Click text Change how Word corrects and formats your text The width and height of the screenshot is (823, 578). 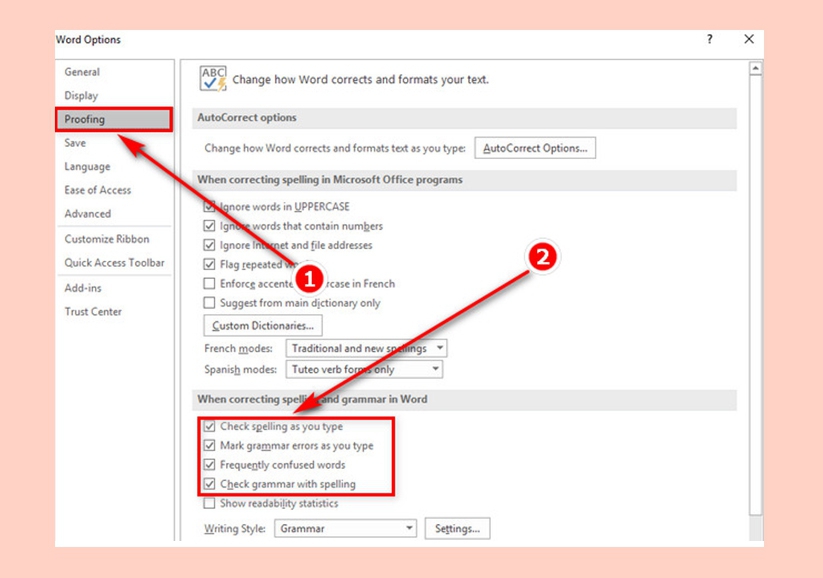pos(361,79)
